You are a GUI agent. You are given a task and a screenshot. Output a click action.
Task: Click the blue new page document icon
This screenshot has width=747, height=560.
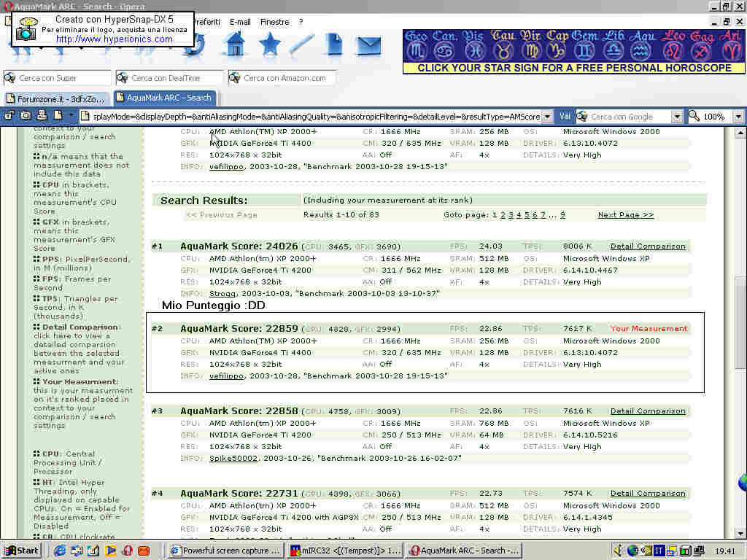335,44
